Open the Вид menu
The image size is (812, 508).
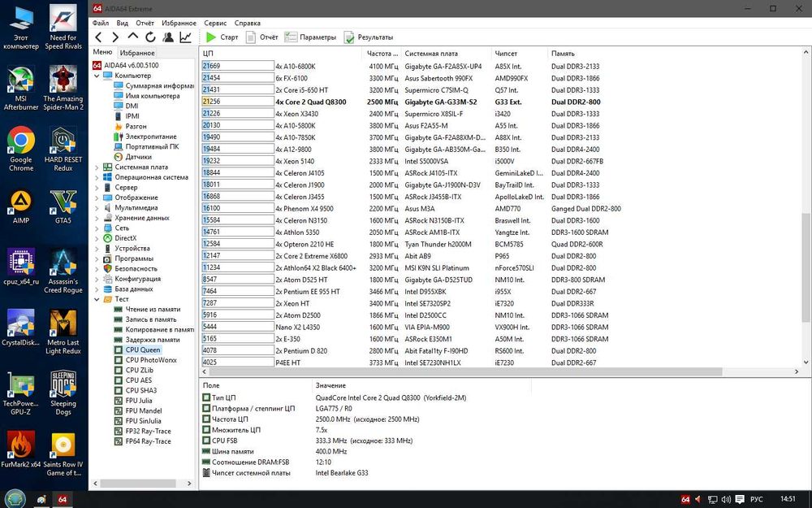123,23
